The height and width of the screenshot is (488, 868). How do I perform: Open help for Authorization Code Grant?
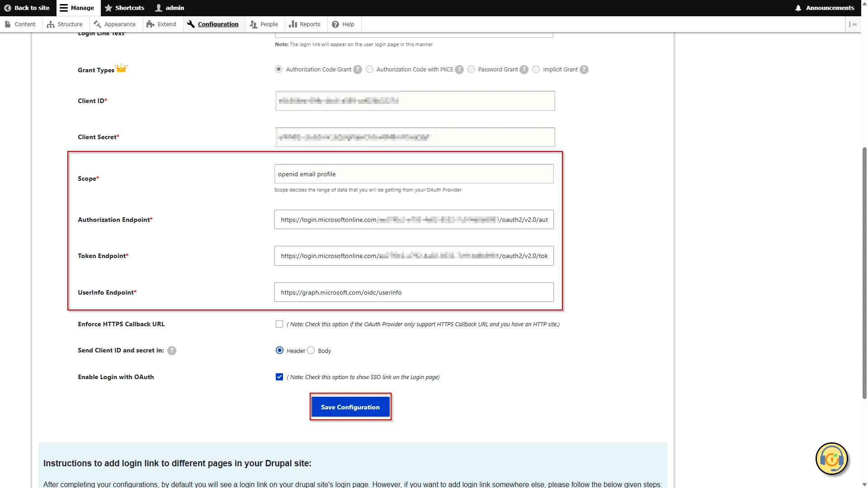click(x=358, y=70)
